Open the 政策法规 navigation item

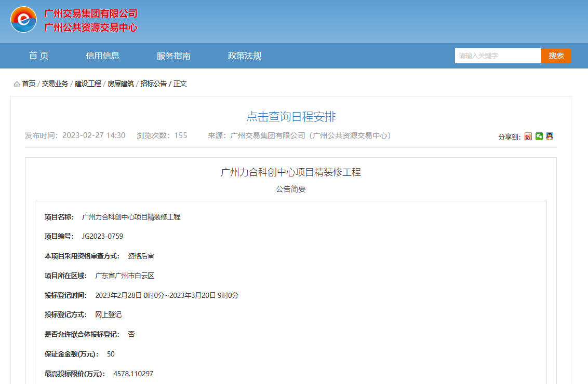[x=245, y=56]
